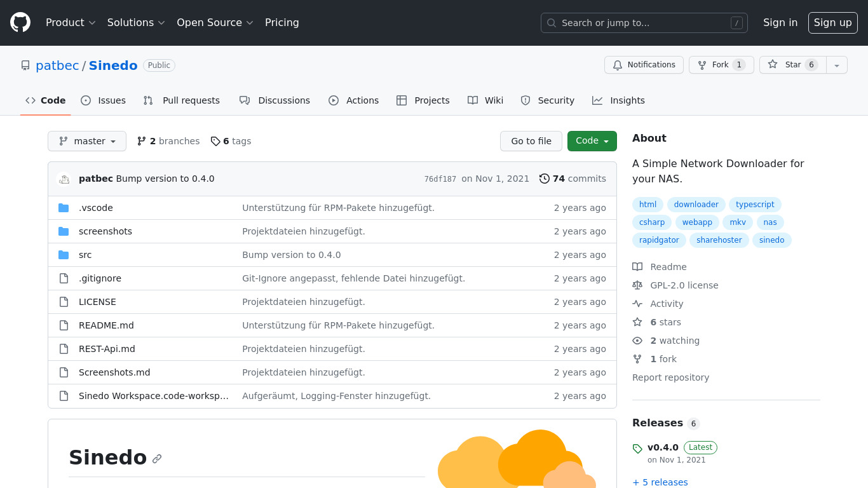The image size is (868, 488).
Task: Open the Pull requests tab
Action: [181, 100]
